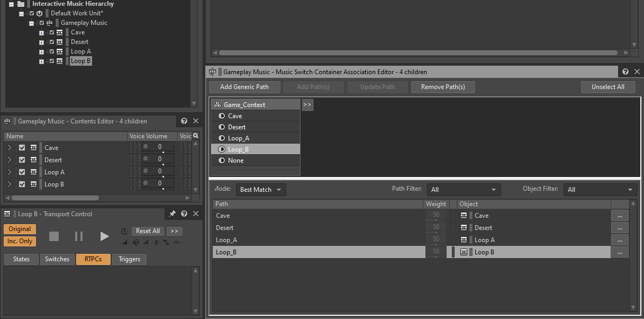Click the expand arrows button beside Game_Context
This screenshot has width=644, height=319.
pos(307,105)
